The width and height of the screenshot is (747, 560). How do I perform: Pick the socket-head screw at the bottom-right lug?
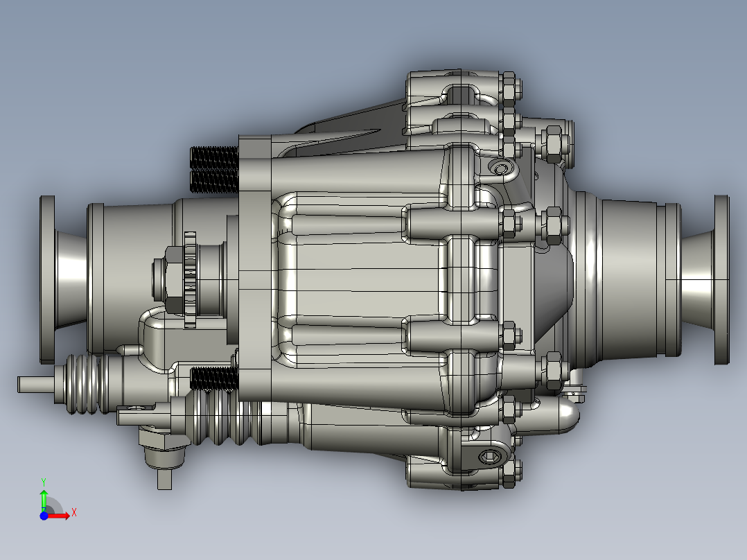[489, 457]
